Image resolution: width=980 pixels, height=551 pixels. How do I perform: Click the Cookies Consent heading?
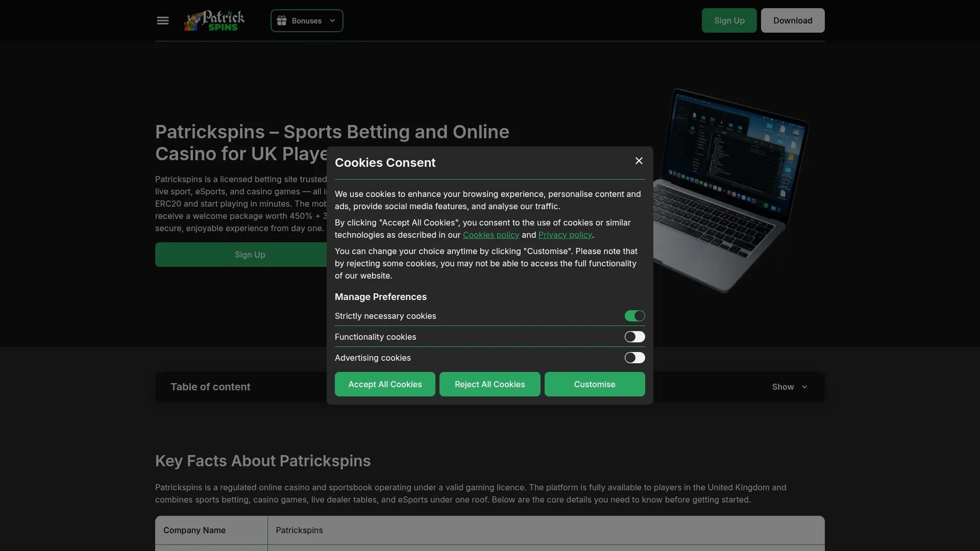pyautogui.click(x=385, y=163)
